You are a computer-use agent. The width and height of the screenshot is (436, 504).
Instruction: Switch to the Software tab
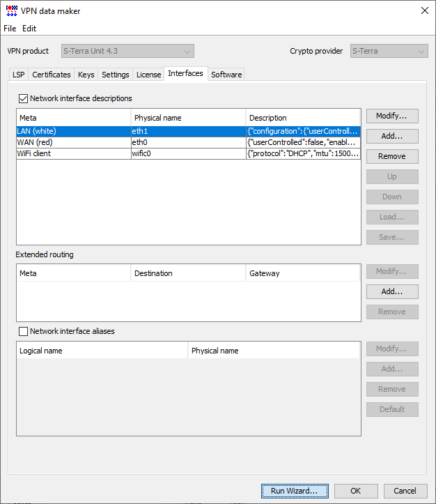click(x=226, y=75)
